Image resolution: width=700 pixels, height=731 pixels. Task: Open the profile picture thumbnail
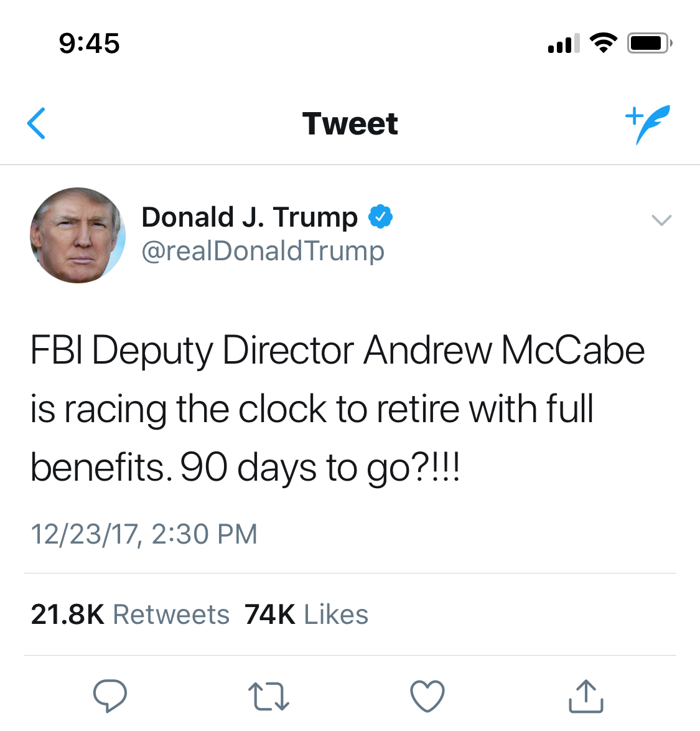[78, 235]
